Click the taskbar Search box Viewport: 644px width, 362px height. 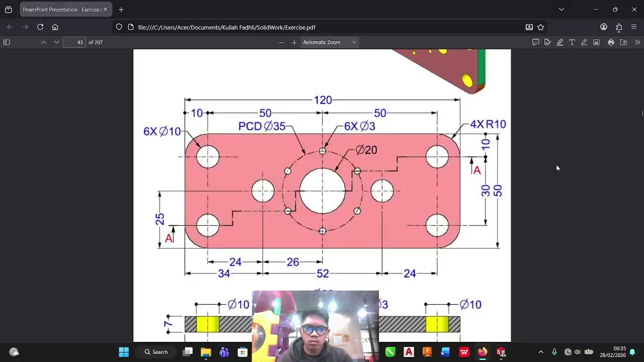(156, 352)
